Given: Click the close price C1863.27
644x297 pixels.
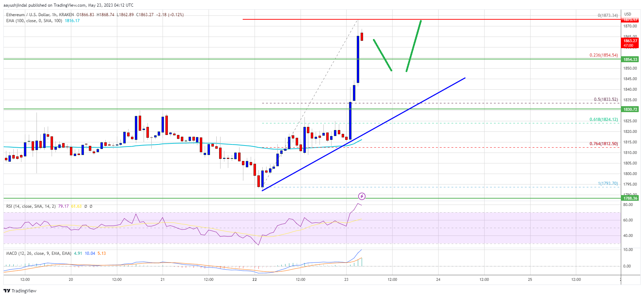Looking at the screenshot, I should 145,15.
